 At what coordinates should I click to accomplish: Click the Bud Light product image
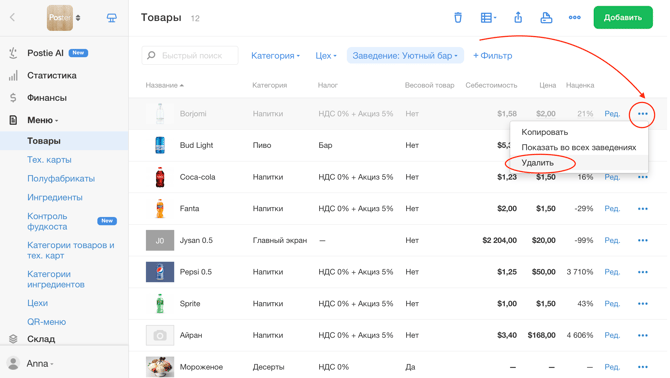[160, 145]
